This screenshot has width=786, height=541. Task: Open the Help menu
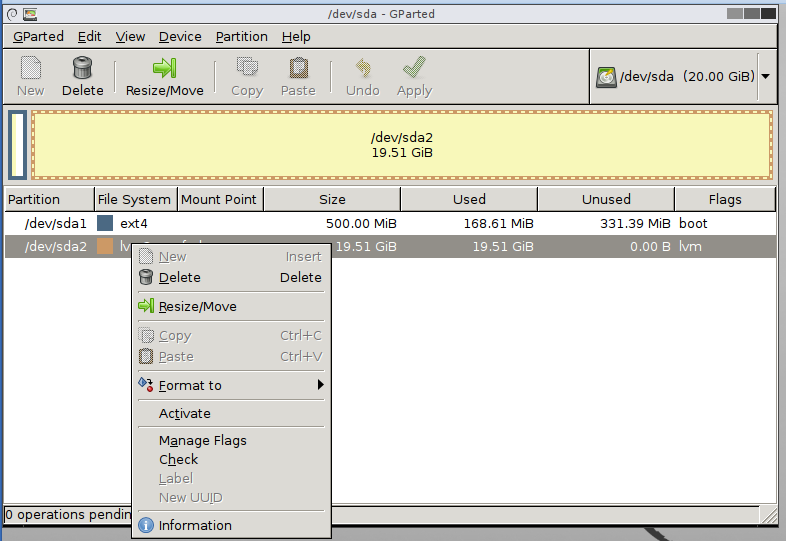tap(296, 37)
